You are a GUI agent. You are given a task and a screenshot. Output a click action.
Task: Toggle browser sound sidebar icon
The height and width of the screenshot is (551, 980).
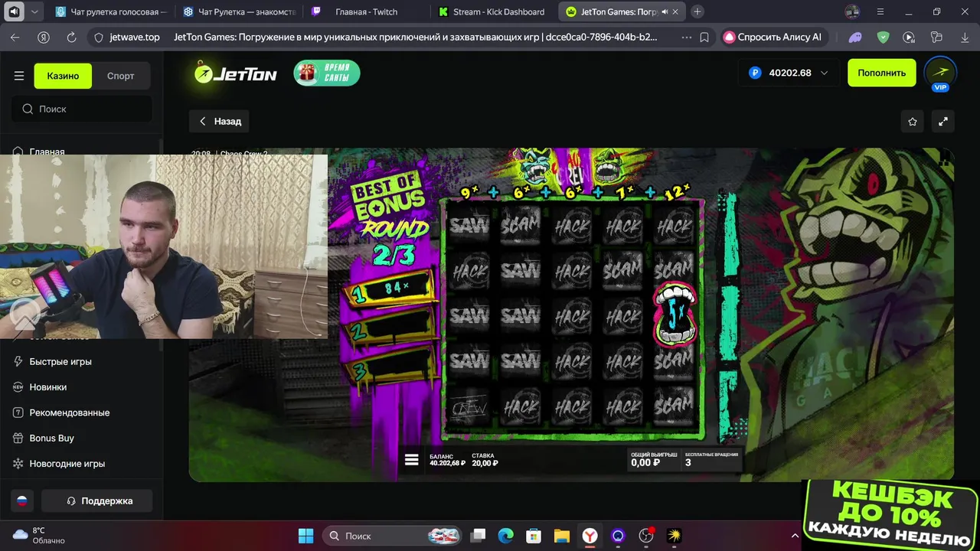14,11
